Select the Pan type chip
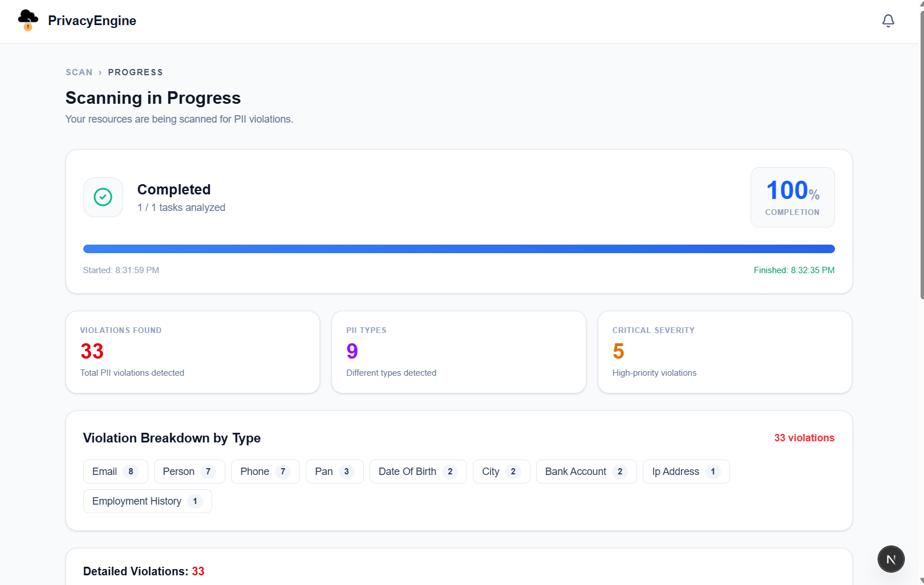Image resolution: width=924 pixels, height=585 pixels. tap(335, 472)
